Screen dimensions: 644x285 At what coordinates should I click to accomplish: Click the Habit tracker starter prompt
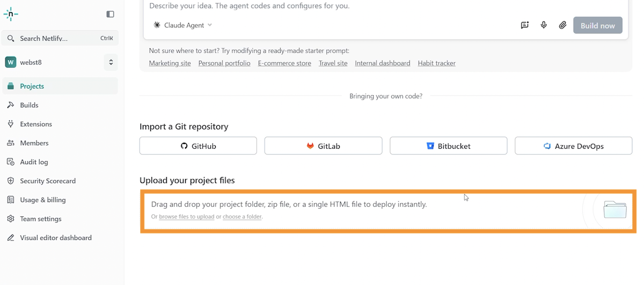[x=437, y=63]
